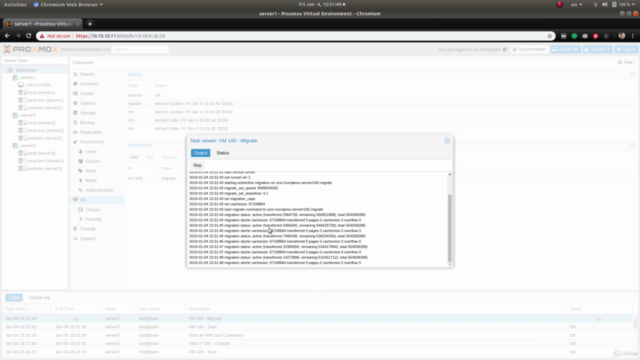The image size is (640, 360).
Task: Open Search in Datacenter menu
Action: 87,74
